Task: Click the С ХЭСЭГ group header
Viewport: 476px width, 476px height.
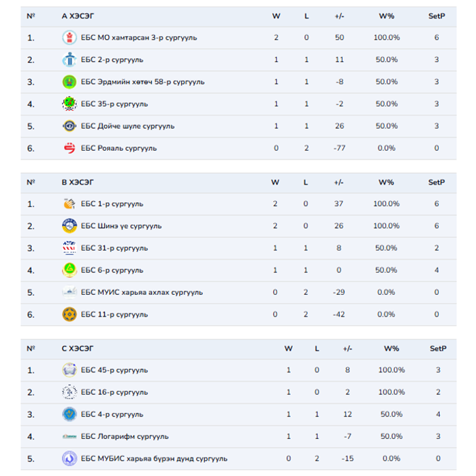Action: tap(77, 348)
